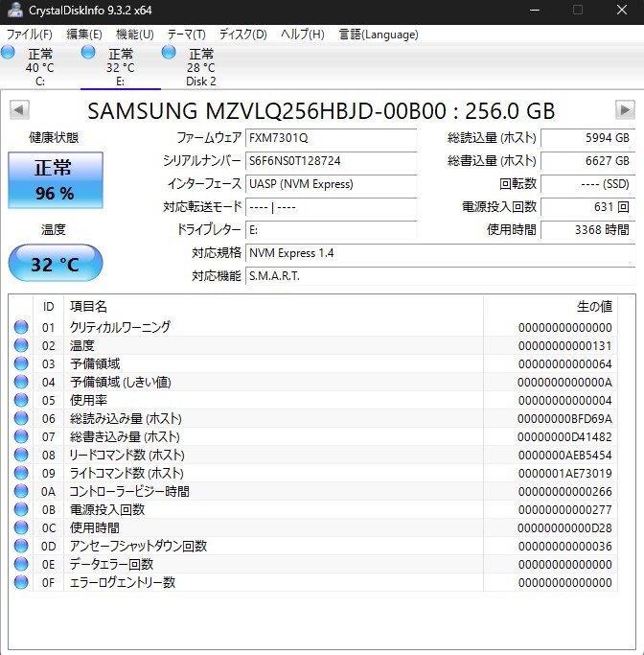Click raw value 0000001AE73019
644x655 pixels.
click(x=564, y=474)
